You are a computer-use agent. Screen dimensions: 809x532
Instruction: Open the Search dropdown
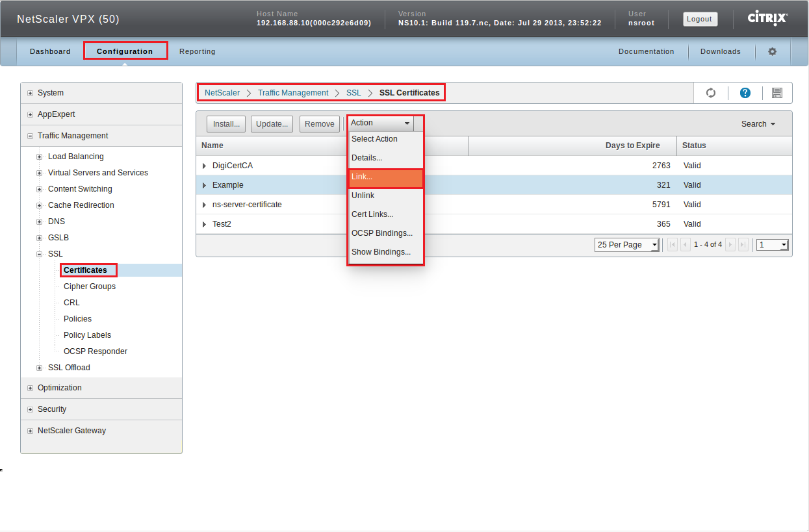coord(758,124)
